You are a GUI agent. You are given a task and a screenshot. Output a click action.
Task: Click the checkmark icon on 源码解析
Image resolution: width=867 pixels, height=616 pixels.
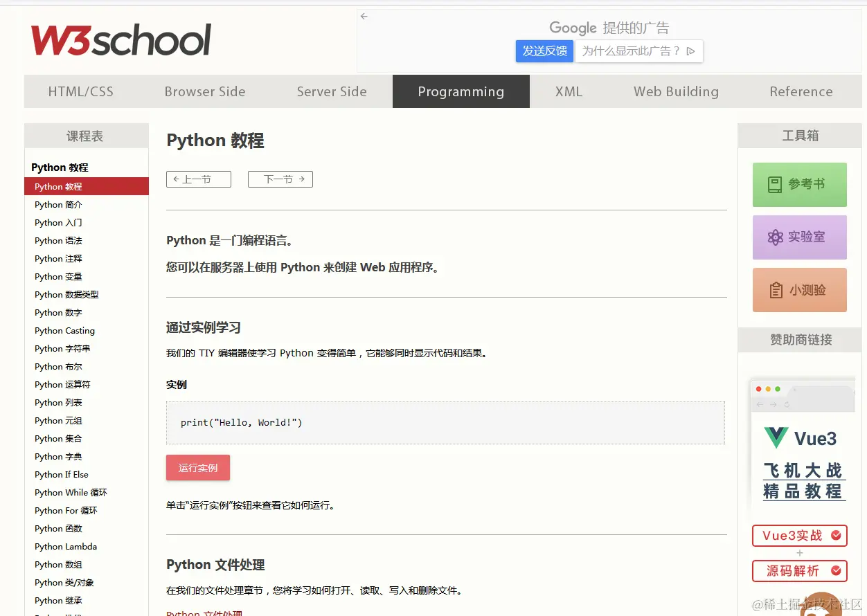pos(836,571)
